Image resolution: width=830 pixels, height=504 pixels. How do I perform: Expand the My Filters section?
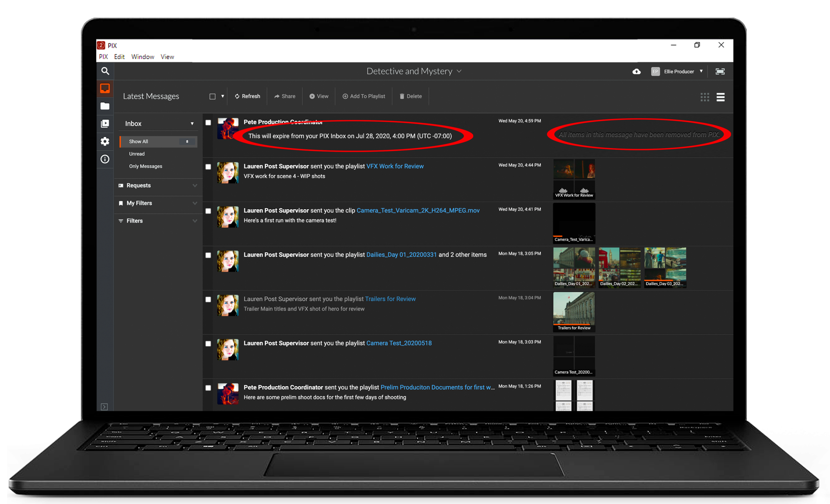158,203
